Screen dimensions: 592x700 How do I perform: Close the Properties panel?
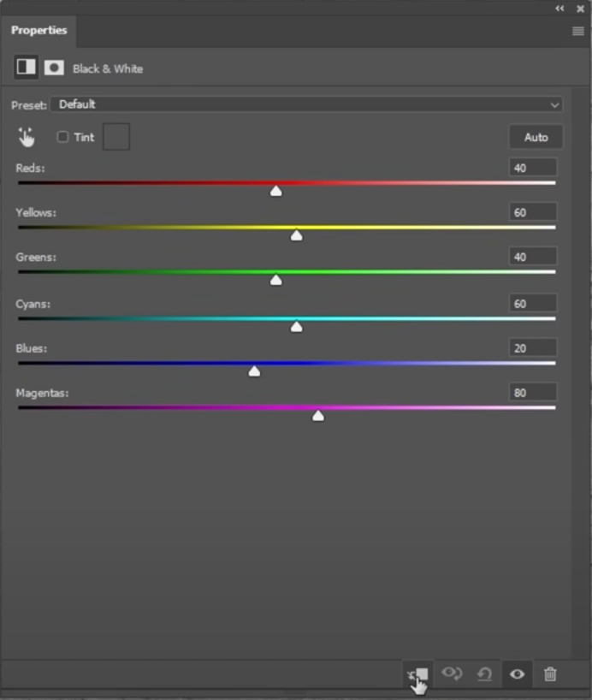point(580,8)
